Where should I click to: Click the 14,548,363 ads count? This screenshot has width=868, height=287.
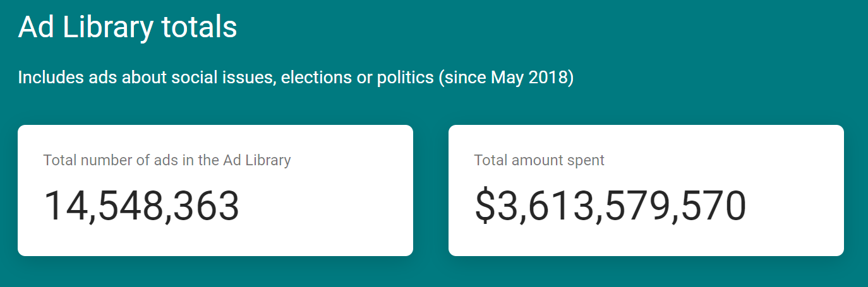(142, 206)
